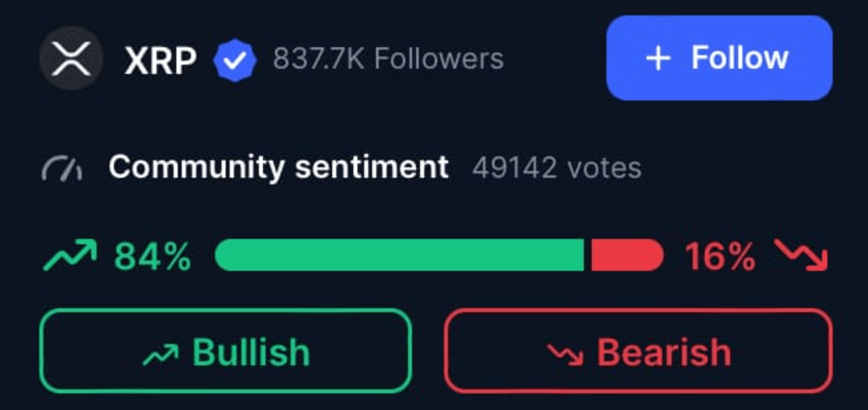The width and height of the screenshot is (868, 410).
Task: Click the red 16% bearish percentage
Action: [720, 256]
